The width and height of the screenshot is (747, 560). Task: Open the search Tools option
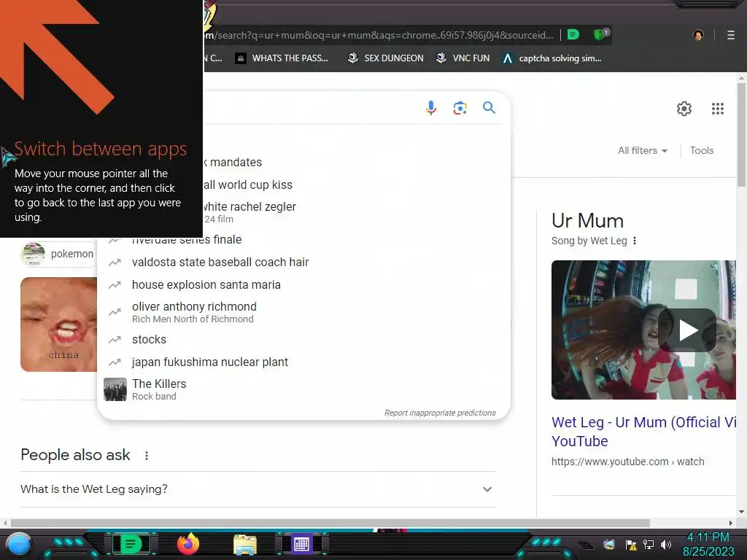coord(702,150)
